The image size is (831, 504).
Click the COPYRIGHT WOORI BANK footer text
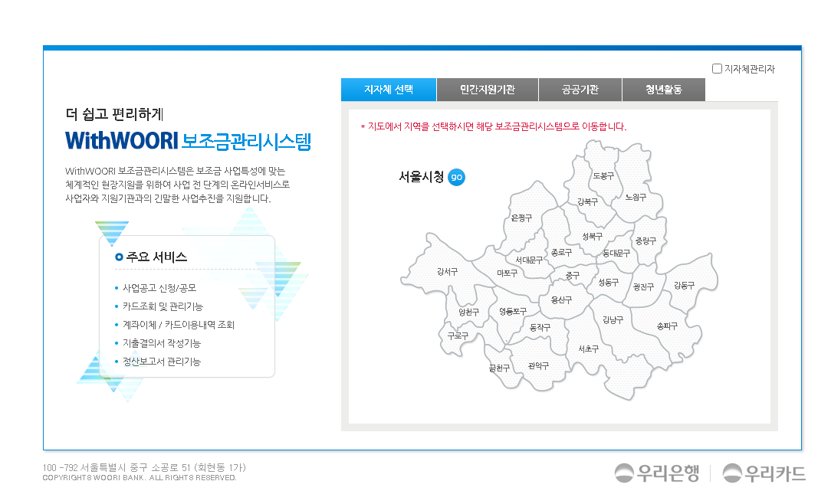pyautogui.click(x=140, y=477)
